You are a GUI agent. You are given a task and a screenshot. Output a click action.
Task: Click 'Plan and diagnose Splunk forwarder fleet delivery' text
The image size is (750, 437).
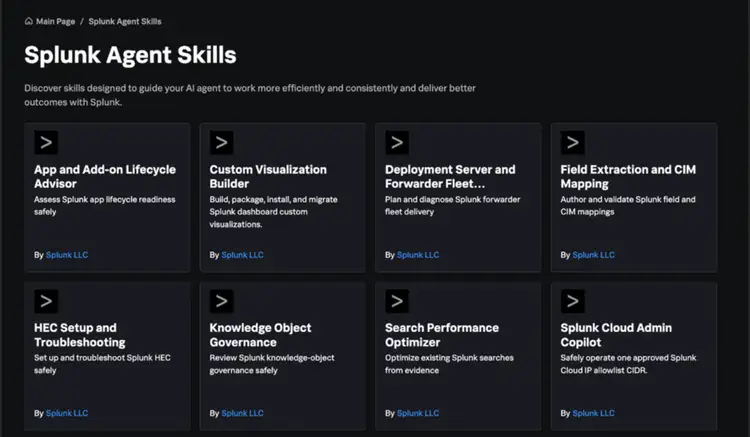(x=452, y=206)
